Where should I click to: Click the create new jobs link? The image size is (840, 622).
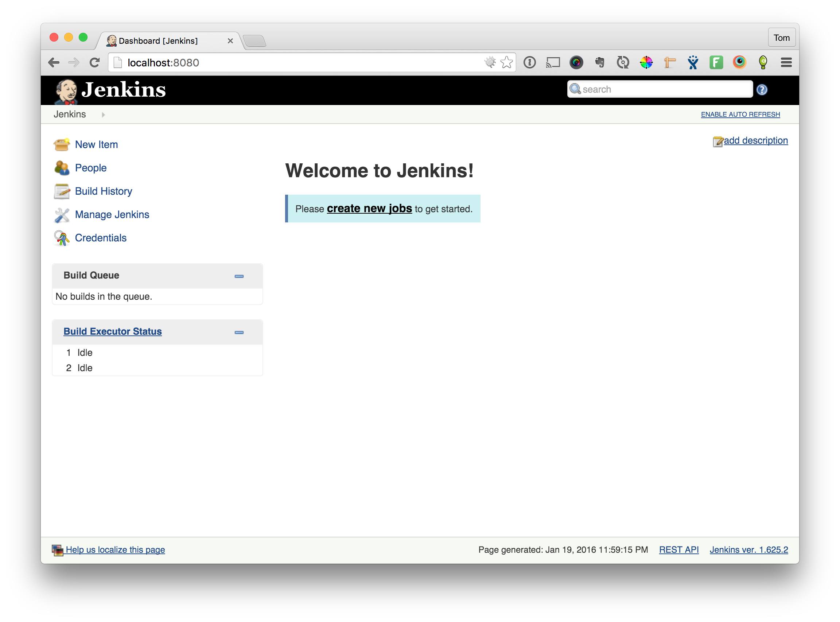[x=369, y=209]
